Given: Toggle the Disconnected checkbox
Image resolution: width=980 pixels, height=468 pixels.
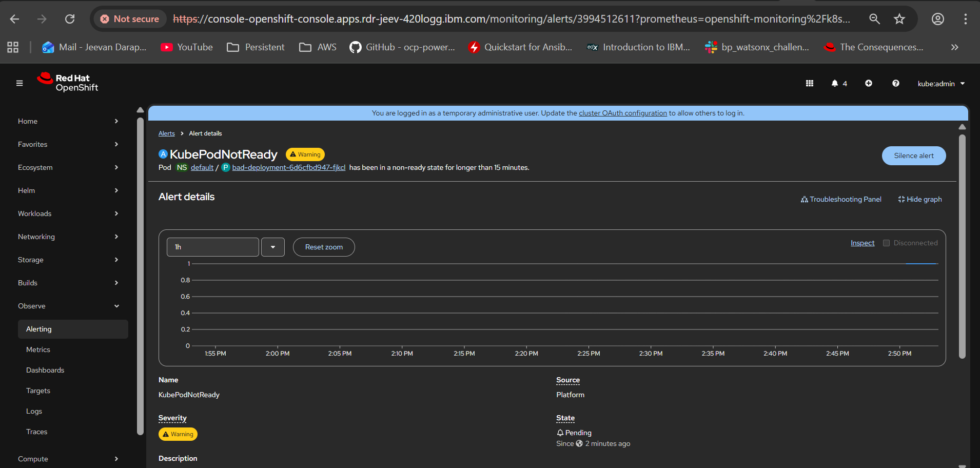Looking at the screenshot, I should [x=886, y=243].
